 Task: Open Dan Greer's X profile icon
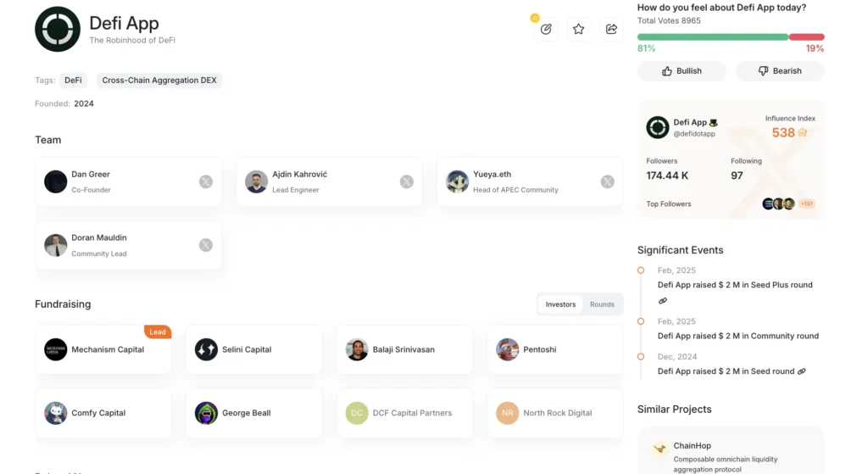[x=206, y=181]
